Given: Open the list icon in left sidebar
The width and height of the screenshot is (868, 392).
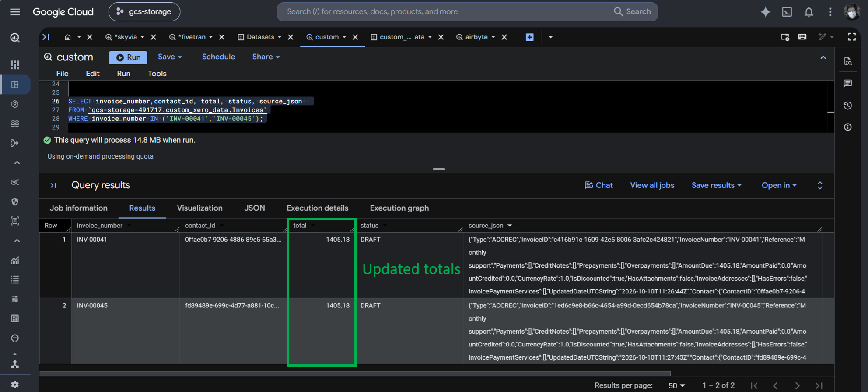Looking at the screenshot, I should (x=15, y=279).
